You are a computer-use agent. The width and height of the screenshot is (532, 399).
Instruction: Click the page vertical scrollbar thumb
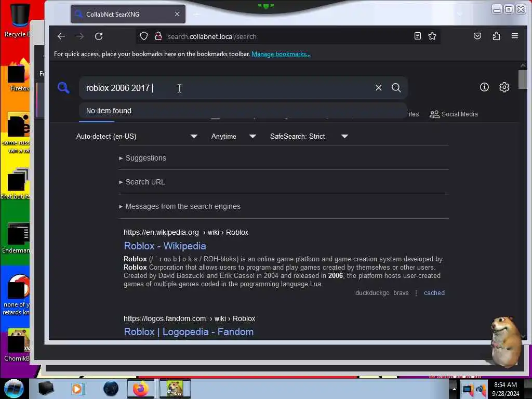click(523, 79)
